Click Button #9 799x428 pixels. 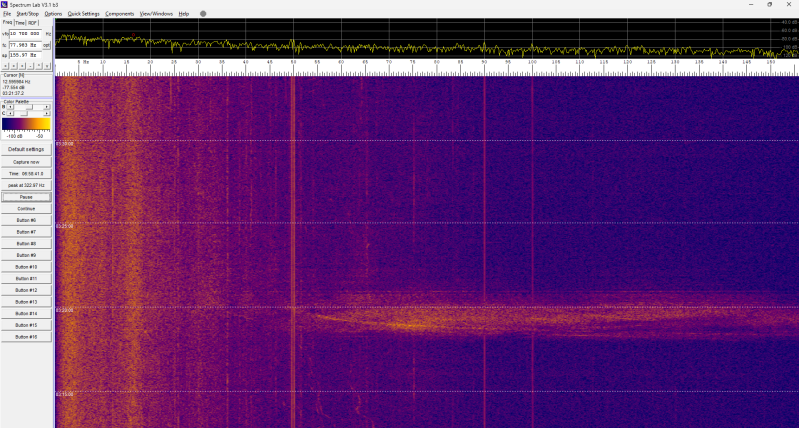26,255
